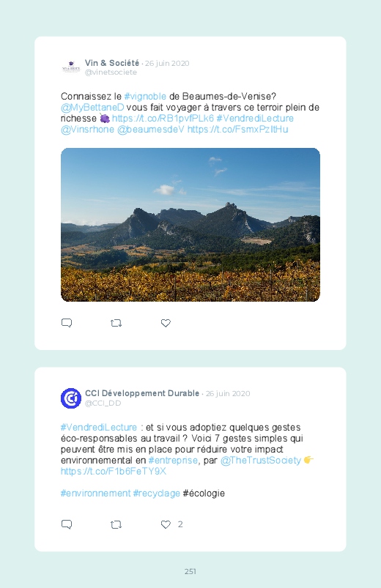Open the #recyclage hashtag
Viewport: 381px width, 588px height.
point(157,493)
